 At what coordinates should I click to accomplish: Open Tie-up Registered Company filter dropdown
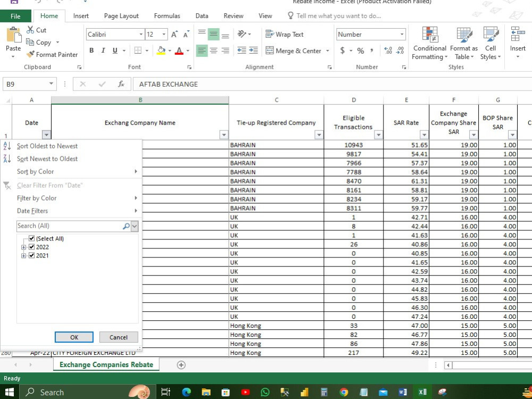point(319,135)
